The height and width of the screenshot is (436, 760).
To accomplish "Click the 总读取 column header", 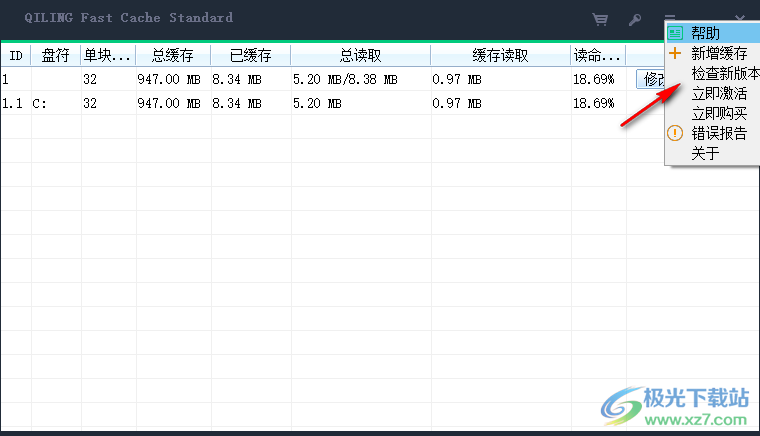I will (361, 55).
